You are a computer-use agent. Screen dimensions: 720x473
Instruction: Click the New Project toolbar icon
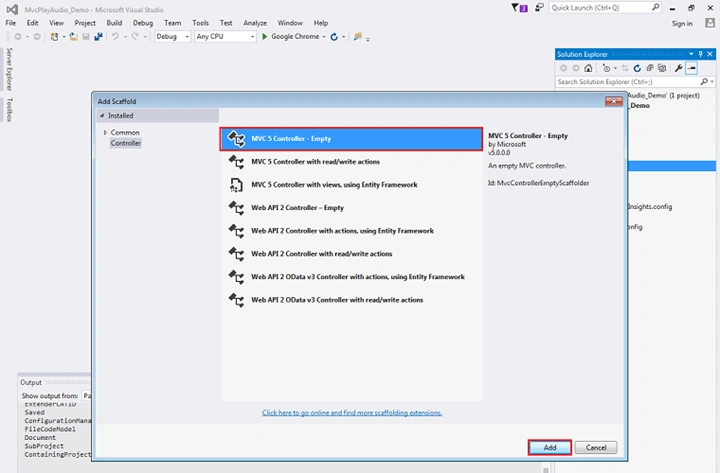pyautogui.click(x=54, y=37)
